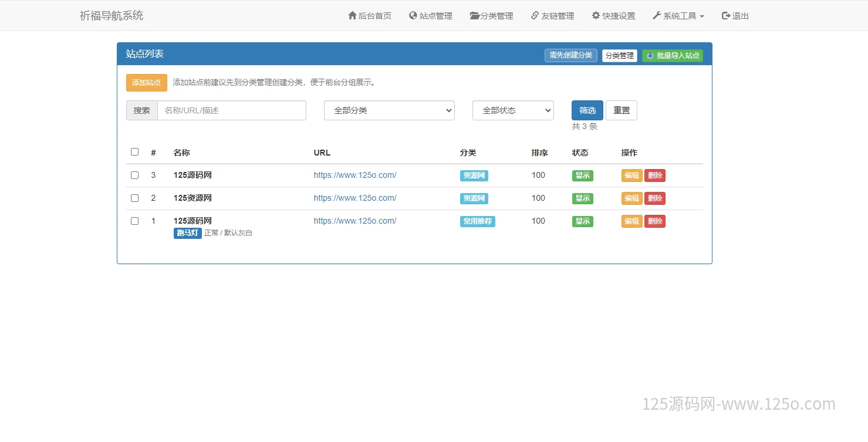Click 删除 for site number 1
Image resolution: width=868 pixels, height=442 pixels.
tap(655, 221)
